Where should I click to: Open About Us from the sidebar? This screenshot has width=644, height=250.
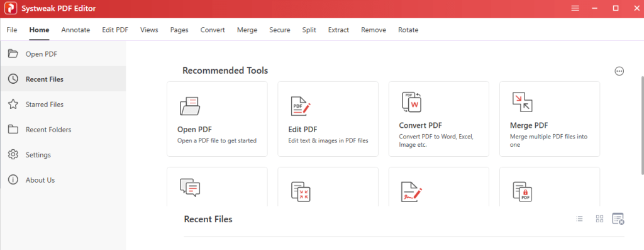(64, 179)
